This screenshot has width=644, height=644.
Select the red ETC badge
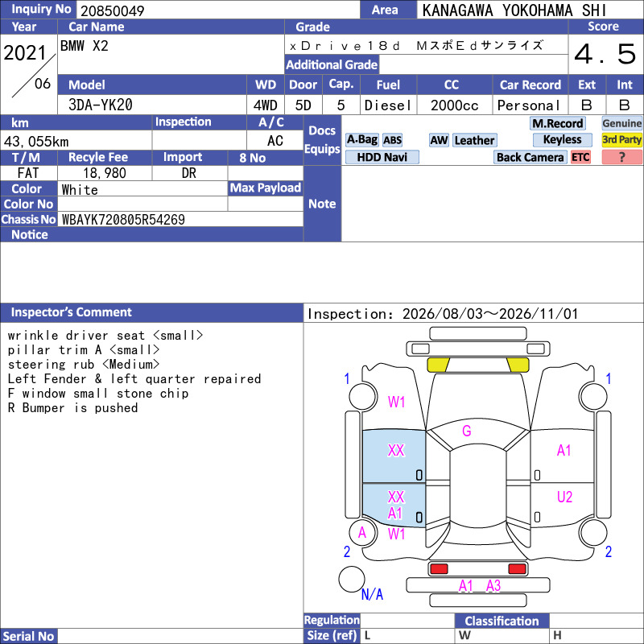580,157
